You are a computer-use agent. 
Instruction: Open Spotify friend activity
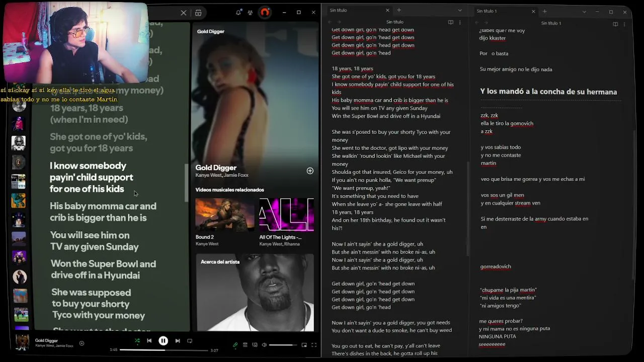(250, 13)
